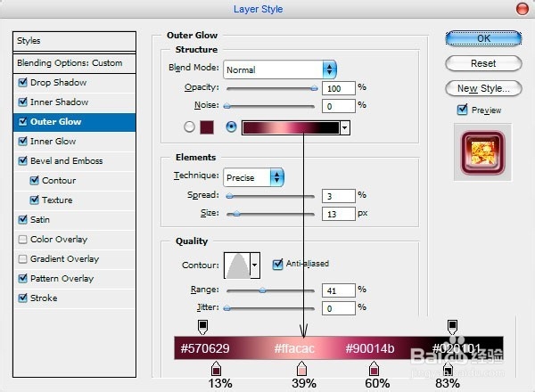Select the Satin style row
The height and width of the screenshot is (392, 535).
[x=74, y=219]
